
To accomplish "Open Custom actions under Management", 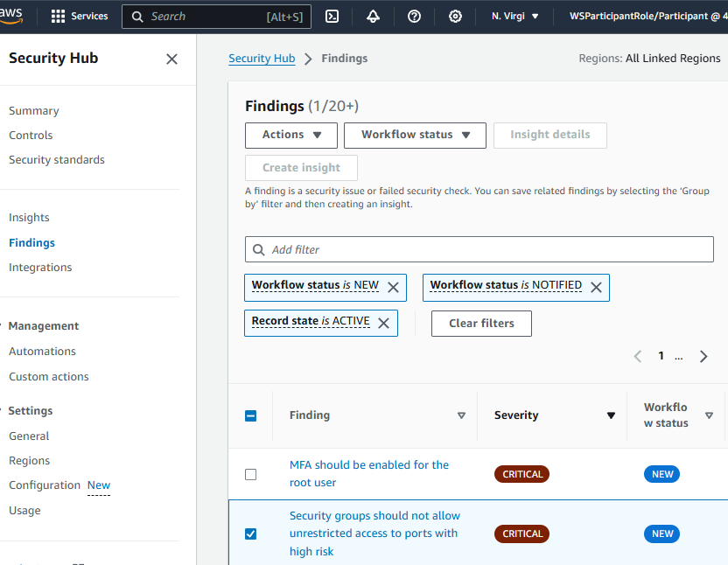I will click(49, 376).
